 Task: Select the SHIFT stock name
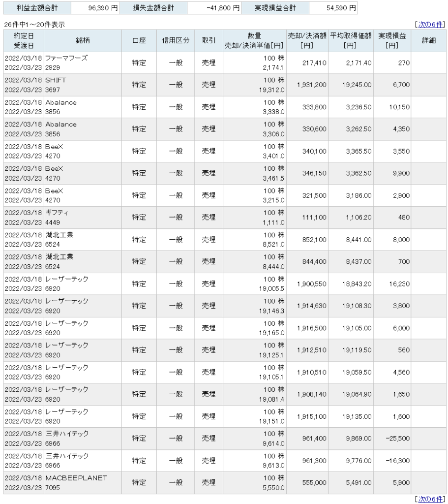tap(56, 80)
